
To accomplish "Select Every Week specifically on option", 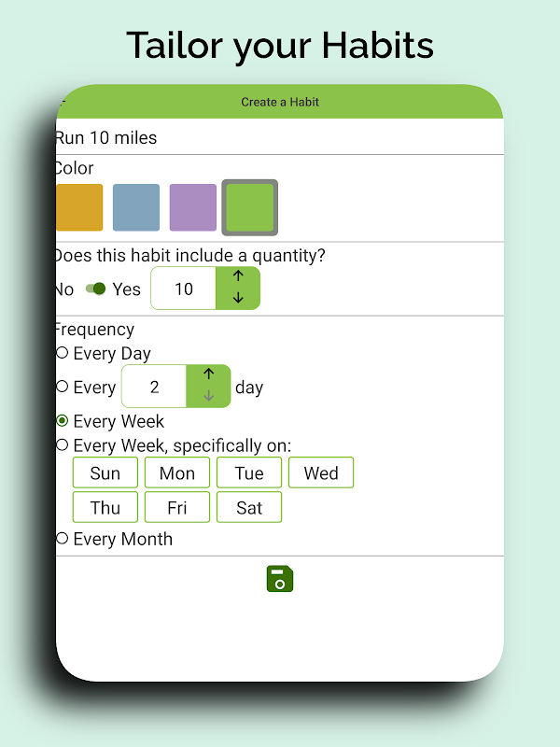I will [x=63, y=445].
